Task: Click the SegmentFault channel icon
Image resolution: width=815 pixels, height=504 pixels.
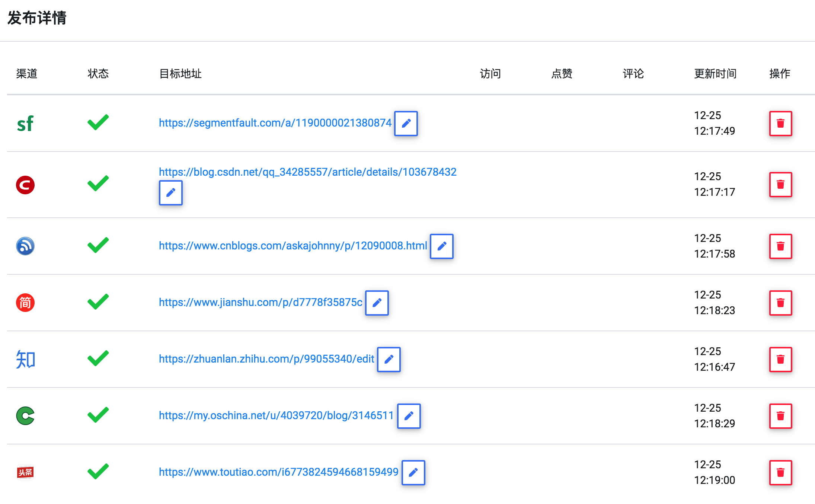Action: 25,124
